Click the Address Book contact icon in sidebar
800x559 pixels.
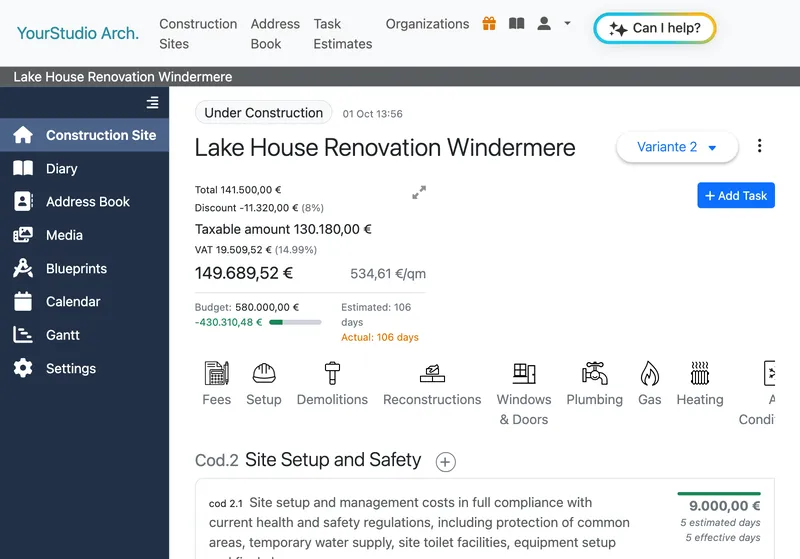point(23,201)
